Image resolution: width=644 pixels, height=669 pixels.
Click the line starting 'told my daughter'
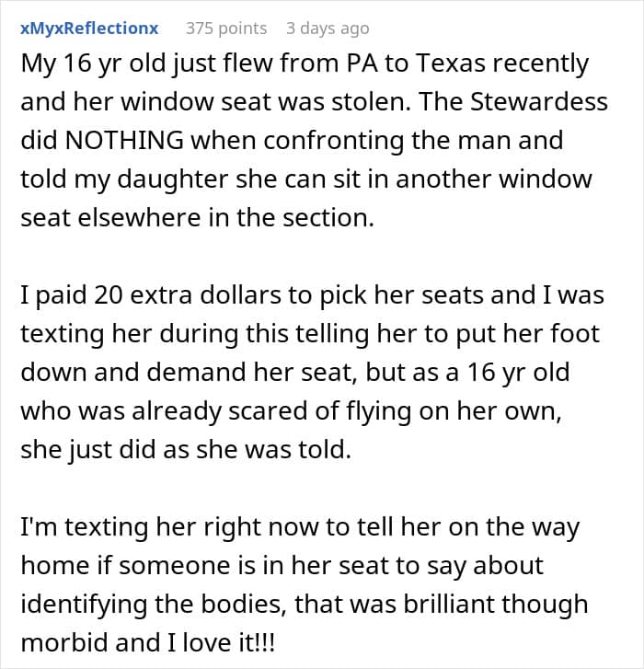coord(306,179)
